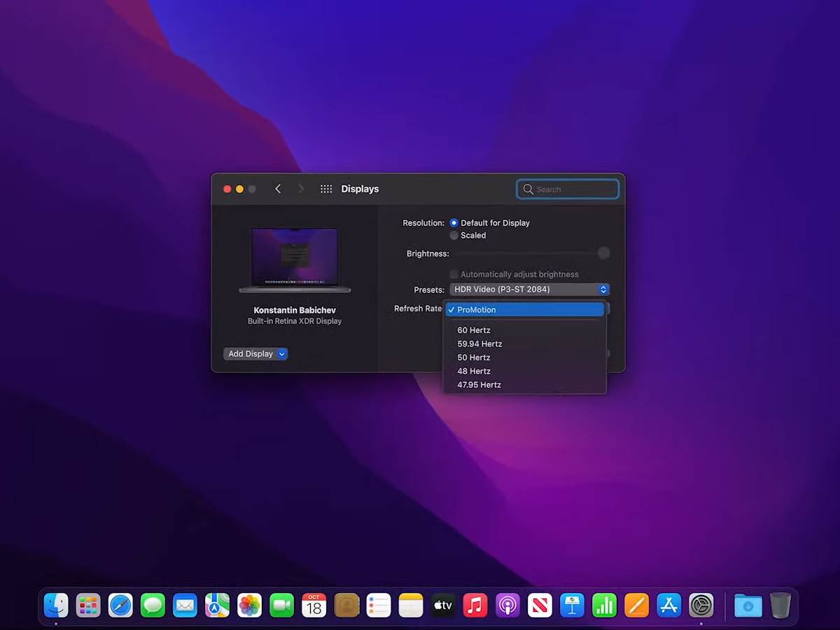Collapse the Refresh Rate dropdown
The width and height of the screenshot is (840, 630).
pos(525,309)
